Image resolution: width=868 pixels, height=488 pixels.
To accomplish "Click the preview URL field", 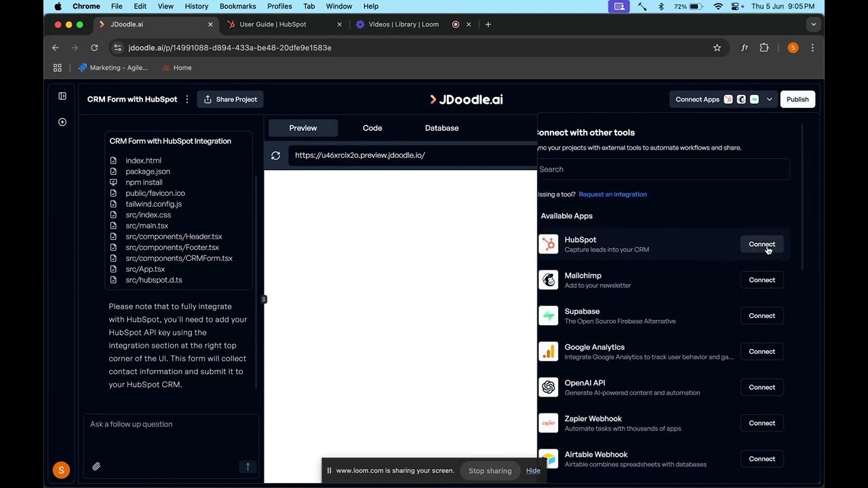I will 412,155.
